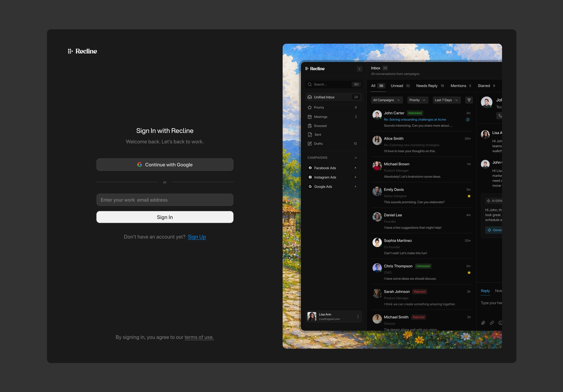Click the search magnifier icon in the sidebar
Viewport: 563px width, 392px height.
pos(309,84)
